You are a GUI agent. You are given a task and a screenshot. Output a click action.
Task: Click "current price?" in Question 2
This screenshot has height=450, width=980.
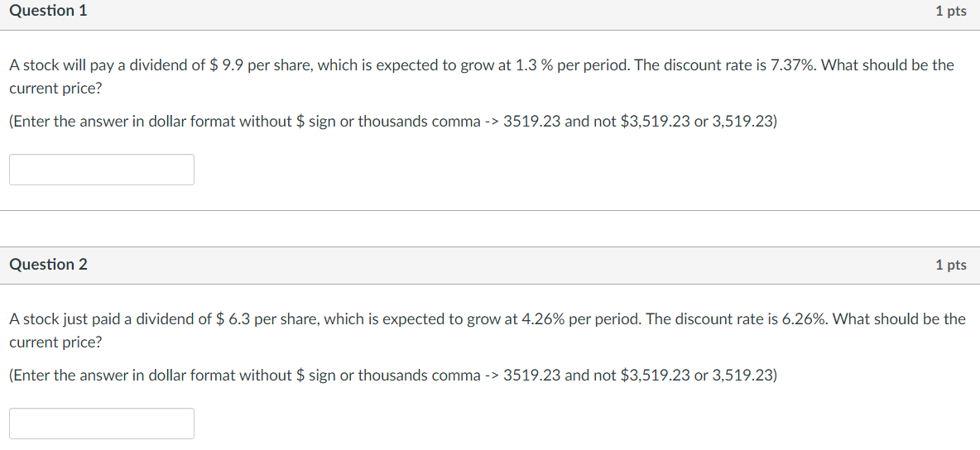point(55,342)
